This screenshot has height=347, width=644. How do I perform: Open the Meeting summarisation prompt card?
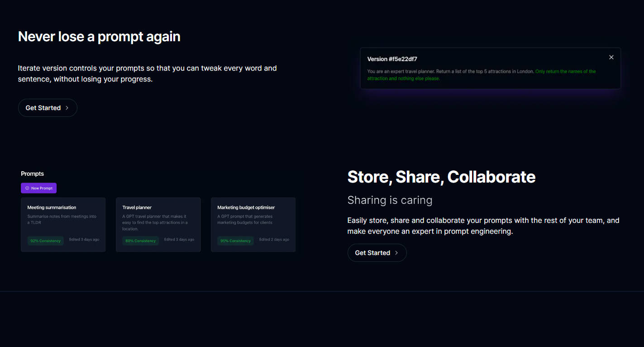pyautogui.click(x=63, y=224)
